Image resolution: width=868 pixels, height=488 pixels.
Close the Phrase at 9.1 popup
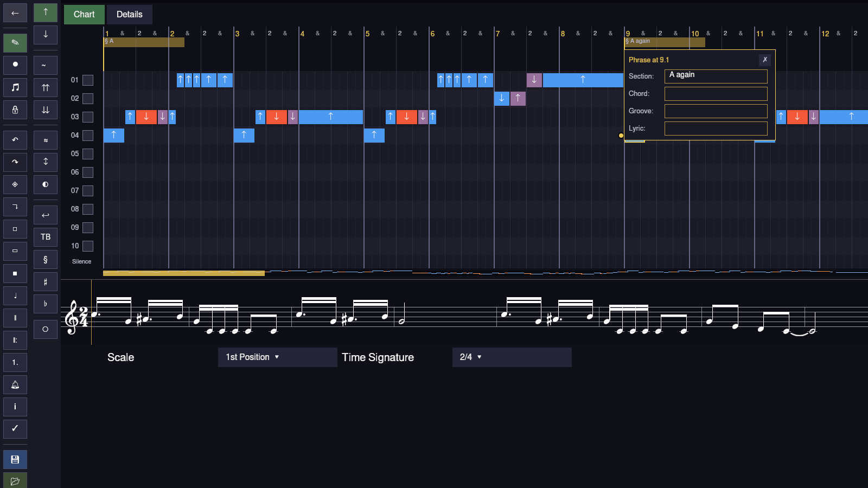coord(765,60)
